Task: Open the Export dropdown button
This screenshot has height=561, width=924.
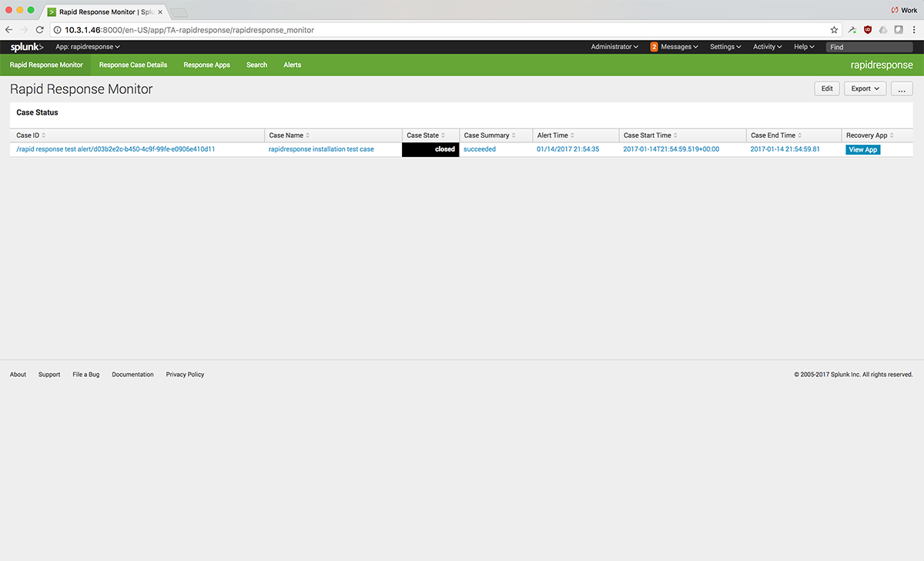Action: pyautogui.click(x=865, y=88)
